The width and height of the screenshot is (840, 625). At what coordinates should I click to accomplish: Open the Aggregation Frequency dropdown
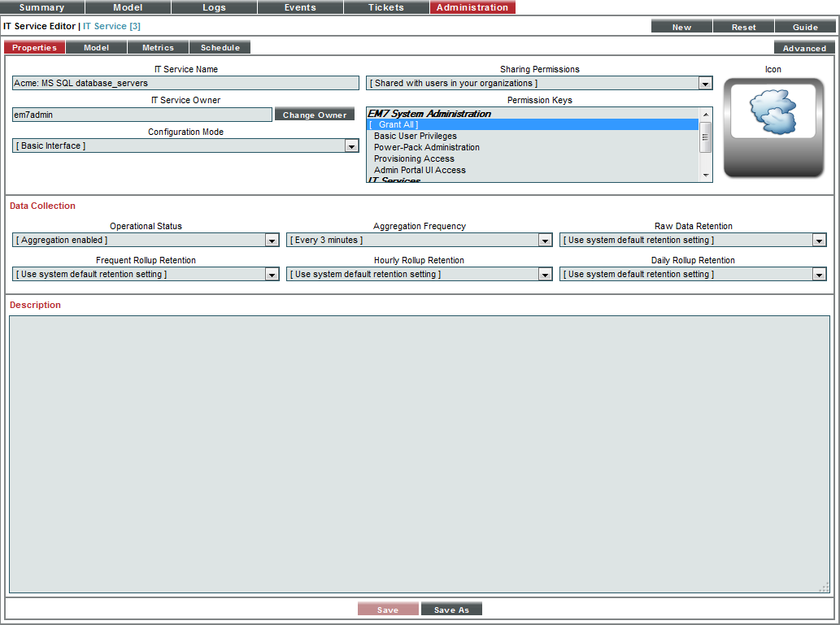point(545,240)
